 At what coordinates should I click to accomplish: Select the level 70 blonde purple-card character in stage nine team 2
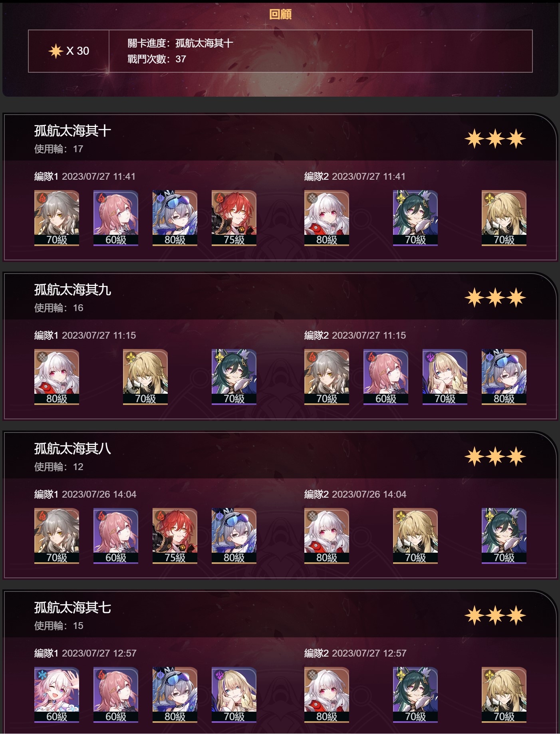[x=445, y=377]
